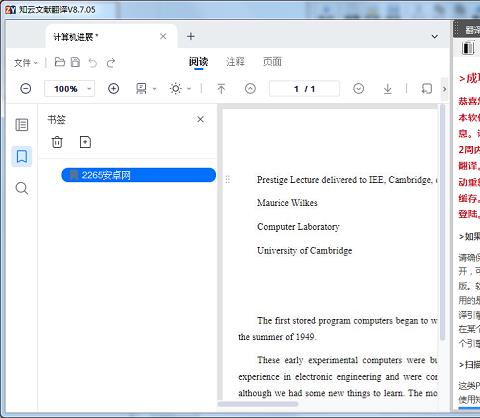Viewport: 480px width, 418px height.
Task: Zoom out with the minus icon
Action: point(26,89)
